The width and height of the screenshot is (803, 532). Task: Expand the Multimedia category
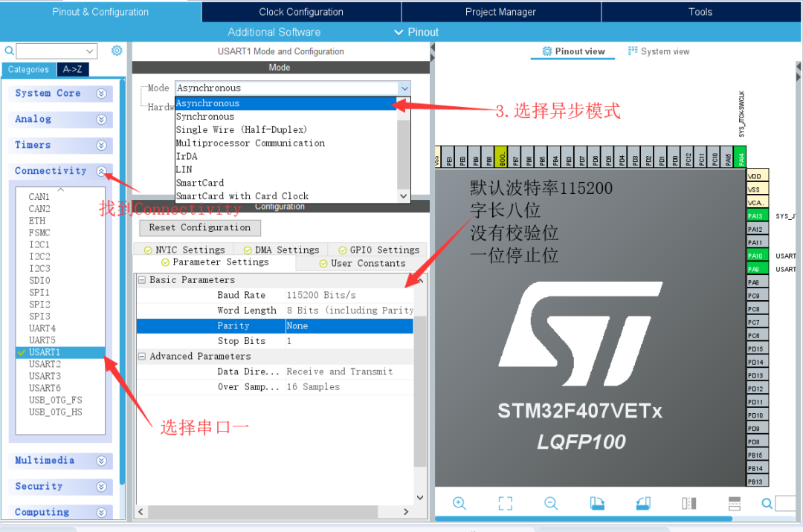[101, 461]
